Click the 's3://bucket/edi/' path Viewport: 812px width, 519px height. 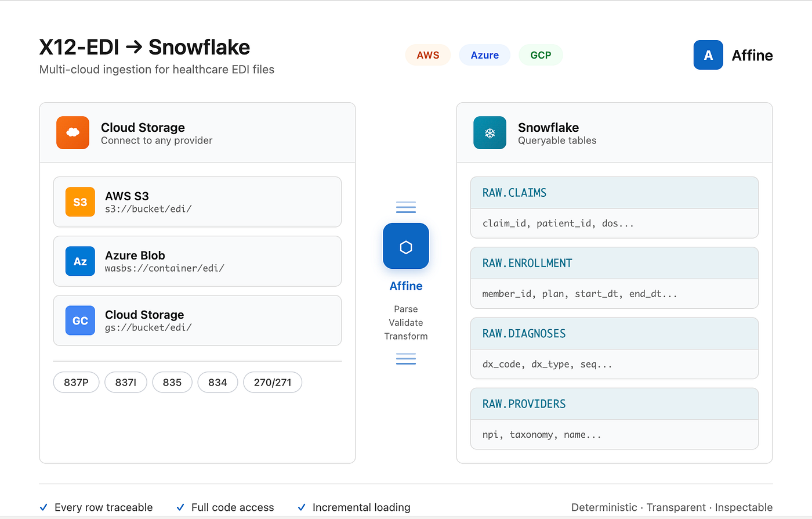(148, 209)
